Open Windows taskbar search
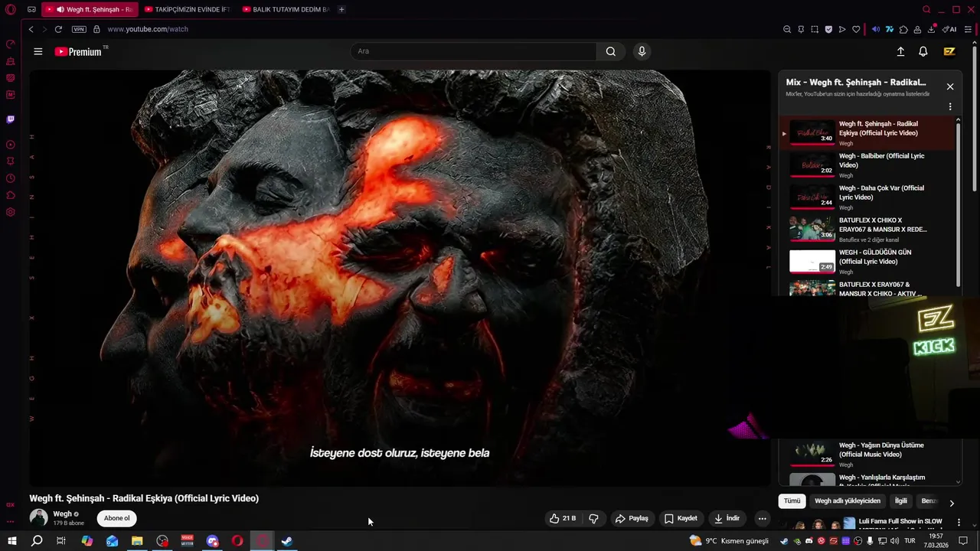The height and width of the screenshot is (551, 980). coord(37,541)
